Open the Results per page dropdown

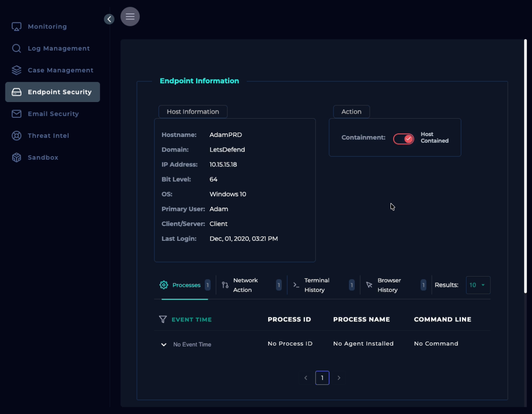click(478, 285)
